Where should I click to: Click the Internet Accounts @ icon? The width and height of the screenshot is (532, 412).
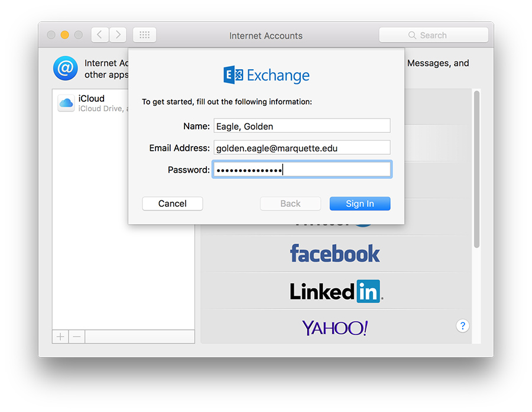tap(65, 69)
